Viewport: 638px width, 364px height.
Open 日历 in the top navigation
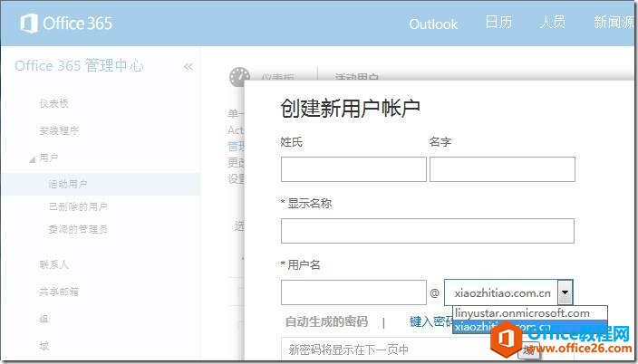(498, 22)
